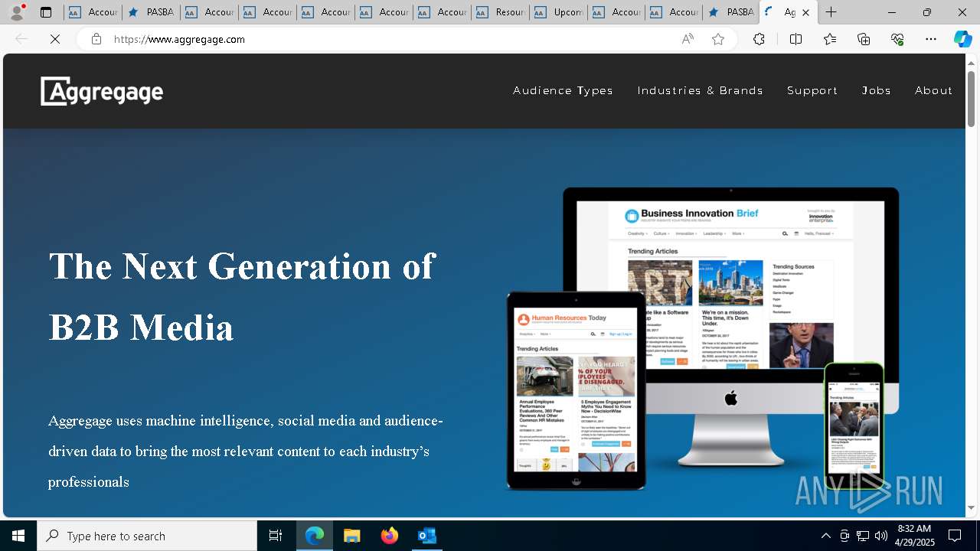Open the Edge profile avatar icon
The width and height of the screenshot is (980, 551).
coord(17,12)
